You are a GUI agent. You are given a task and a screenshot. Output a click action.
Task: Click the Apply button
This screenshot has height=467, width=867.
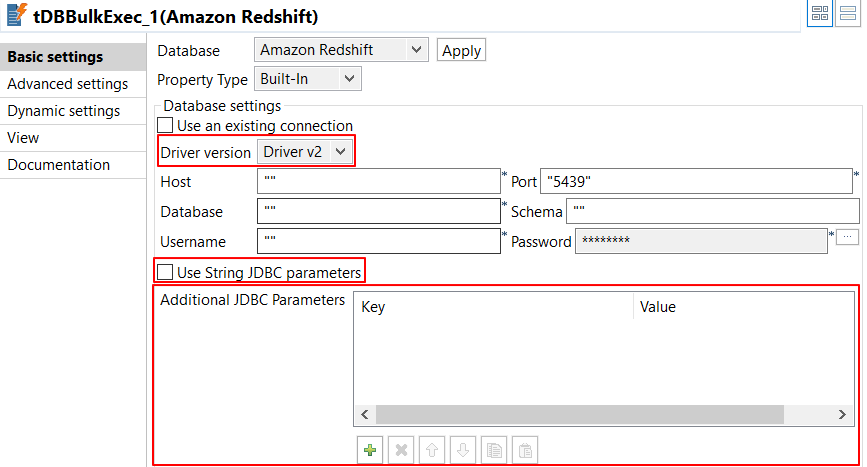click(x=461, y=50)
